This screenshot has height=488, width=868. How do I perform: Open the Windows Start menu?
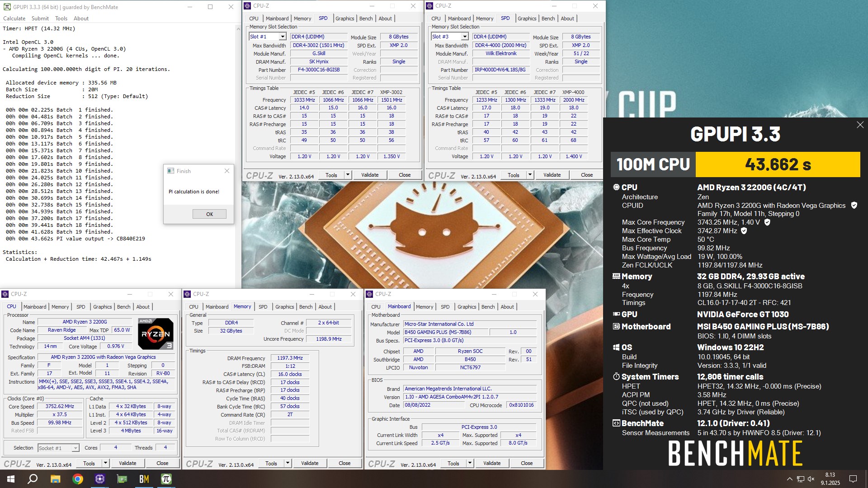point(11,479)
